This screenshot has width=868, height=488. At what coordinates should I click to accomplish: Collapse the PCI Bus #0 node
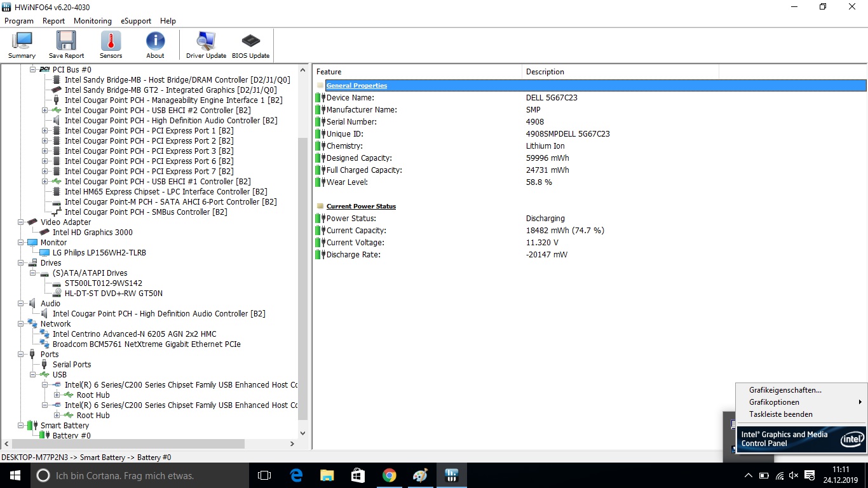point(33,69)
